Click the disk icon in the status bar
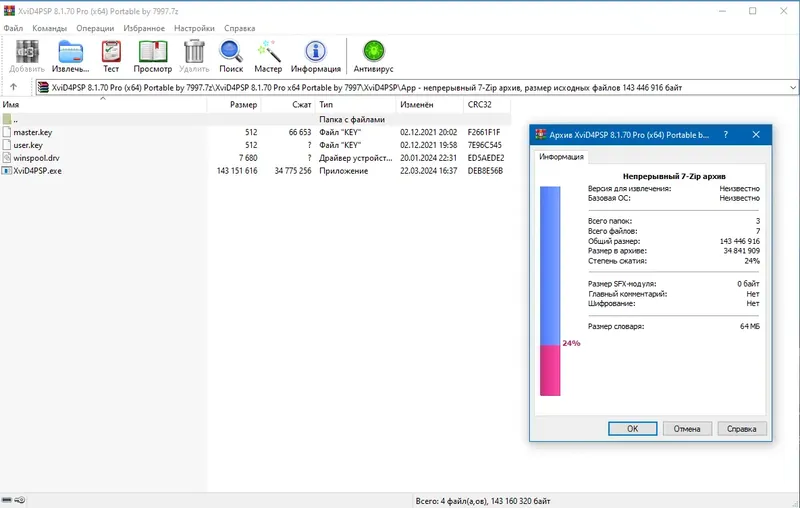Image resolution: width=800 pixels, height=508 pixels. (x=7, y=500)
